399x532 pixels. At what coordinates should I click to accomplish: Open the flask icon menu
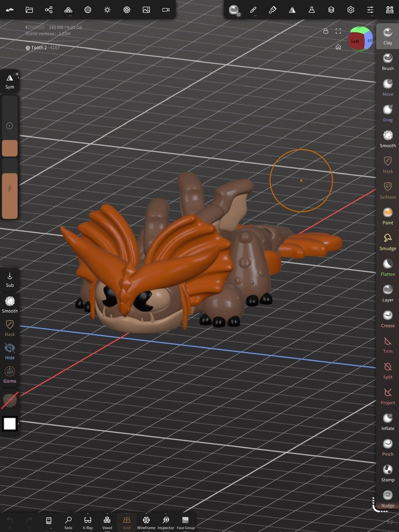(x=312, y=10)
